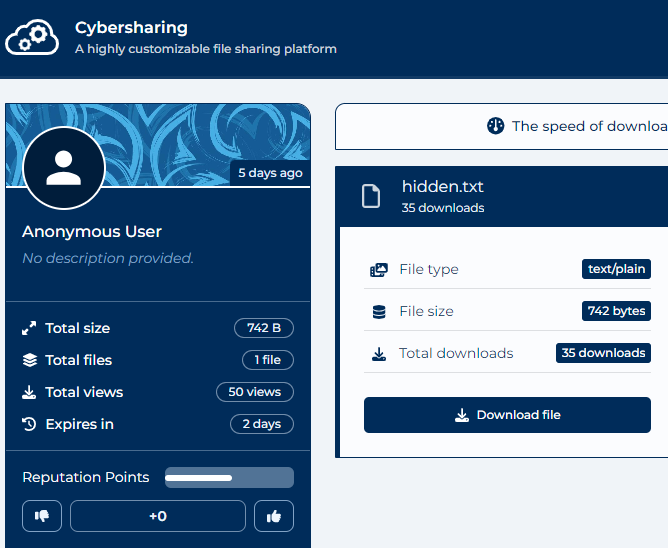Click the Download file button
This screenshot has width=668, height=548.
[x=507, y=415]
